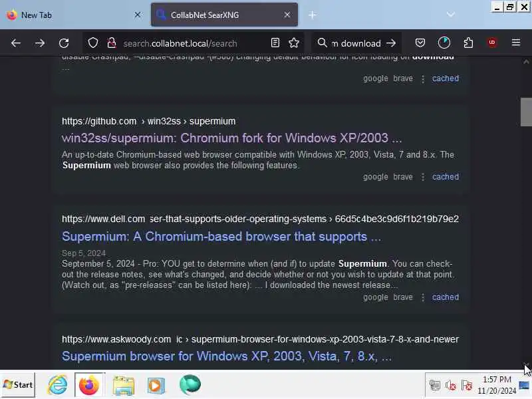Submit search with the arrow button
532x399 pixels.
click(391, 43)
